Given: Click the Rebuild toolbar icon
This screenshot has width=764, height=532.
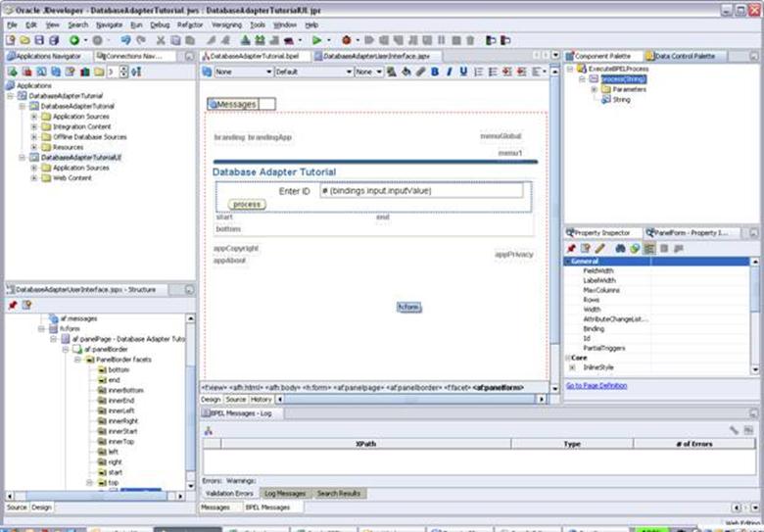Looking at the screenshot, I should [x=261, y=40].
